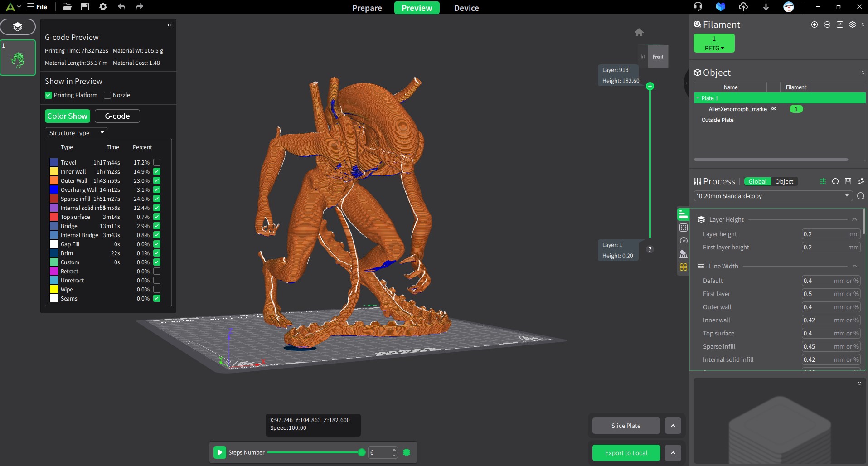The image size is (868, 466).
Task: Click the Overhang Wall blue color swatch
Action: tap(54, 189)
